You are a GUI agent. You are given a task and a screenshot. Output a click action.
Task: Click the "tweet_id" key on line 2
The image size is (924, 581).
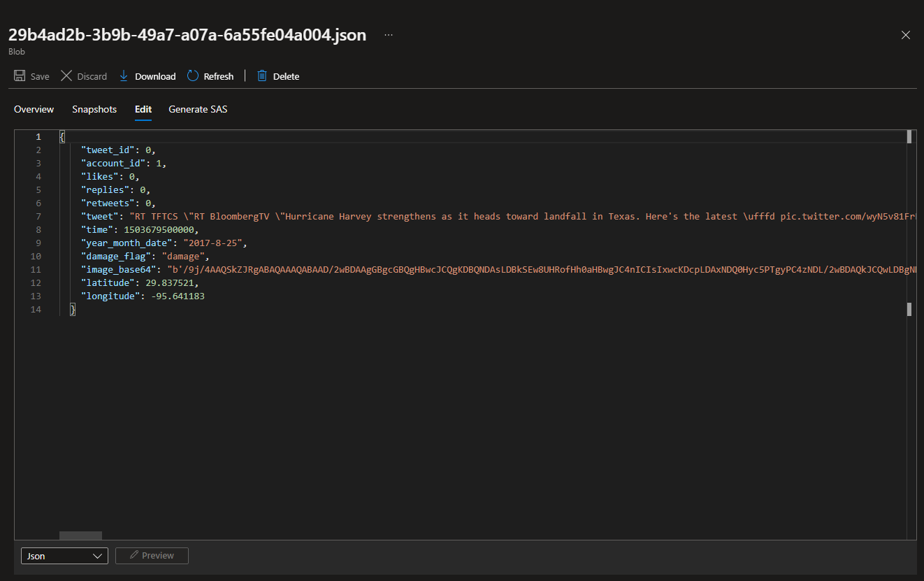[108, 150]
